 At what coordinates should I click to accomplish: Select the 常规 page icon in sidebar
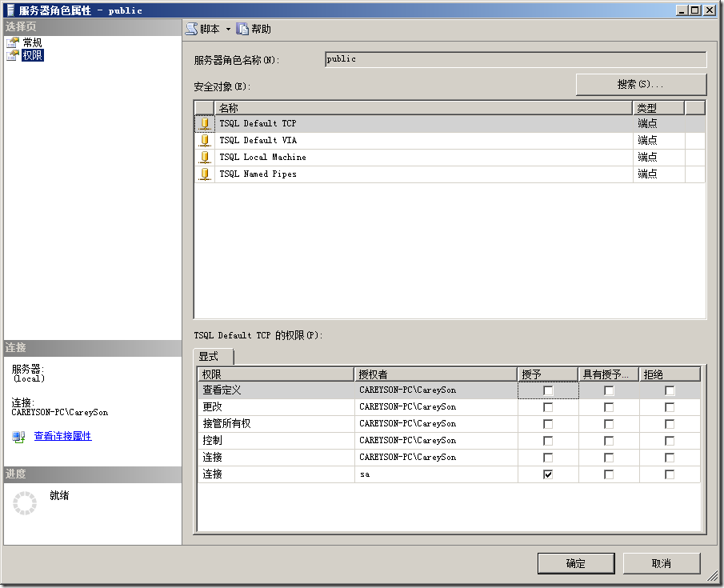coord(13,43)
